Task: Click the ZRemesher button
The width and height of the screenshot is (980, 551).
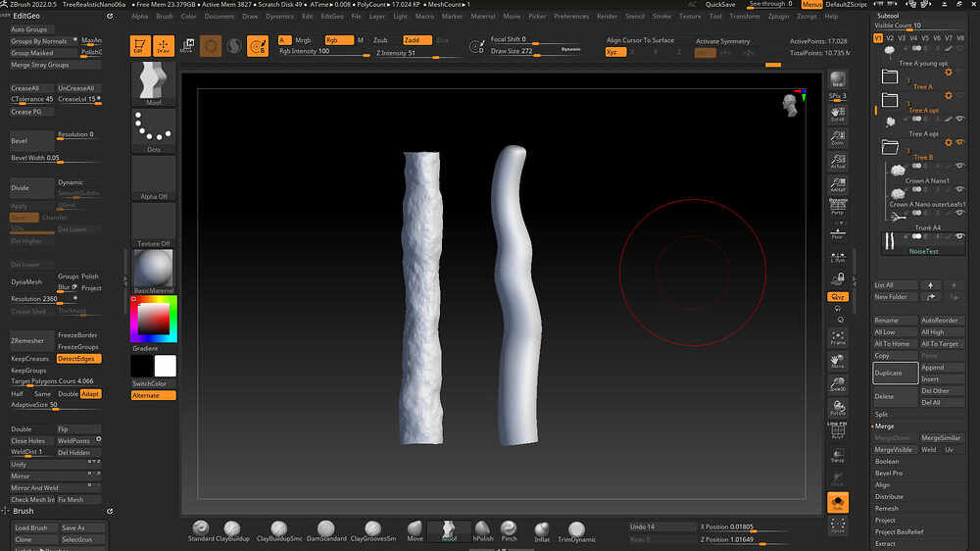Action: coord(32,341)
